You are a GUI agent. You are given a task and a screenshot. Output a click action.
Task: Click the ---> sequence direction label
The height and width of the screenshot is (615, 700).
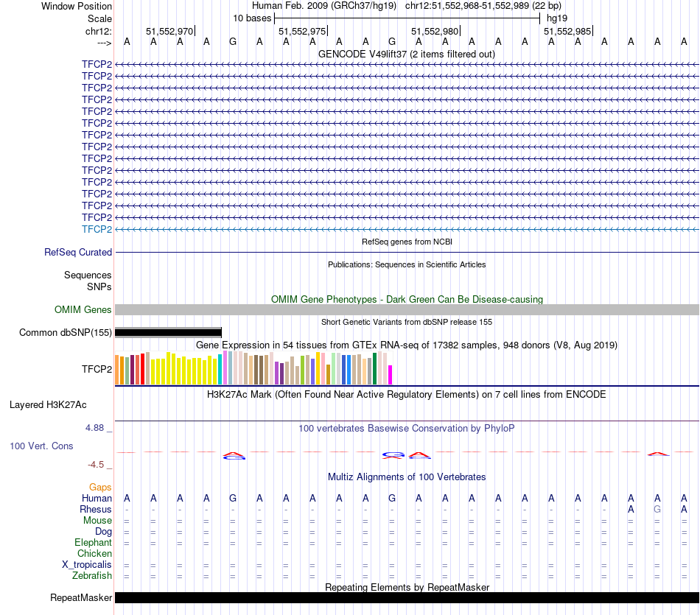click(x=104, y=43)
